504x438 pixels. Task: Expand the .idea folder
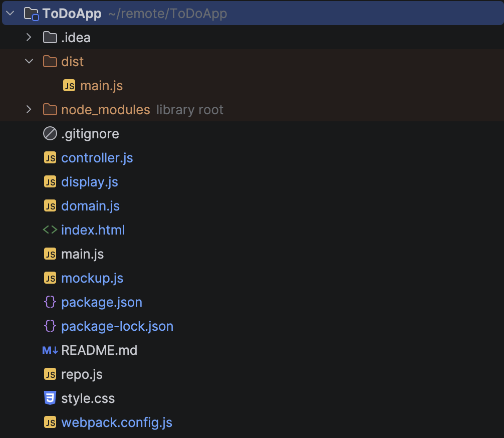point(29,38)
